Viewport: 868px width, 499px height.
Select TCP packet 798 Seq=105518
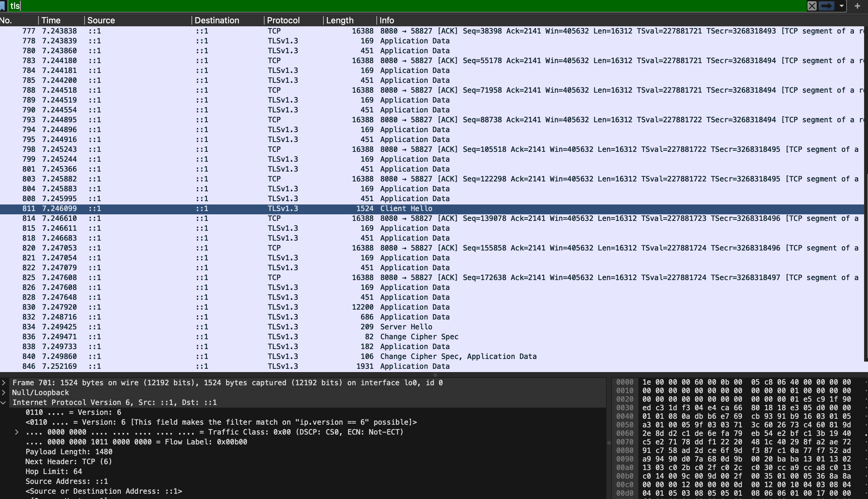[432, 150]
